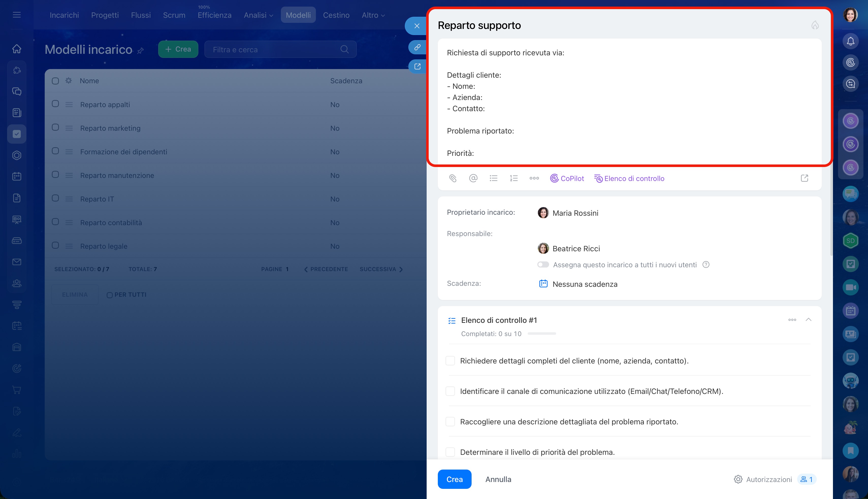Open the notifications bell icon
The width and height of the screenshot is (868, 499).
coord(850,41)
